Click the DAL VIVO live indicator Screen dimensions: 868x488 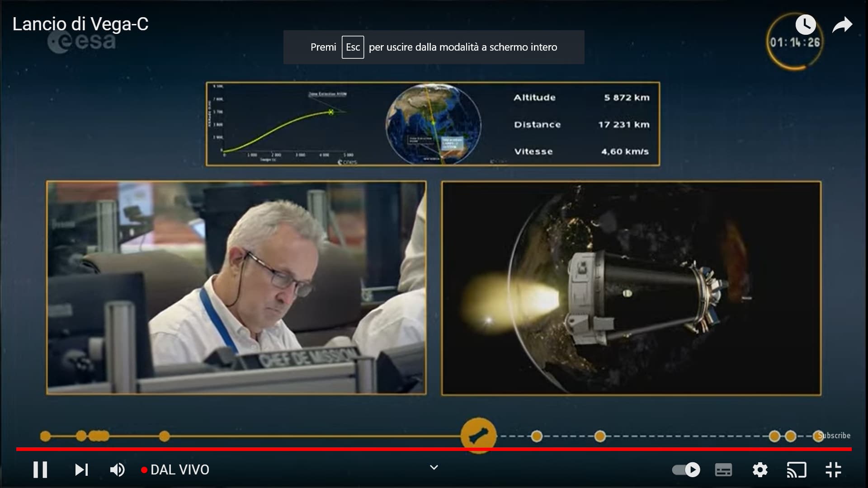[175, 469]
